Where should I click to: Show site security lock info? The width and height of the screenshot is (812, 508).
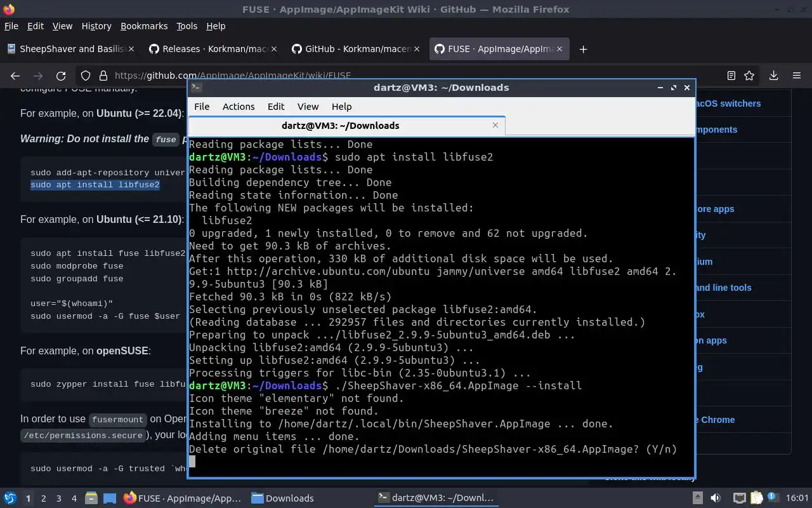pos(102,76)
